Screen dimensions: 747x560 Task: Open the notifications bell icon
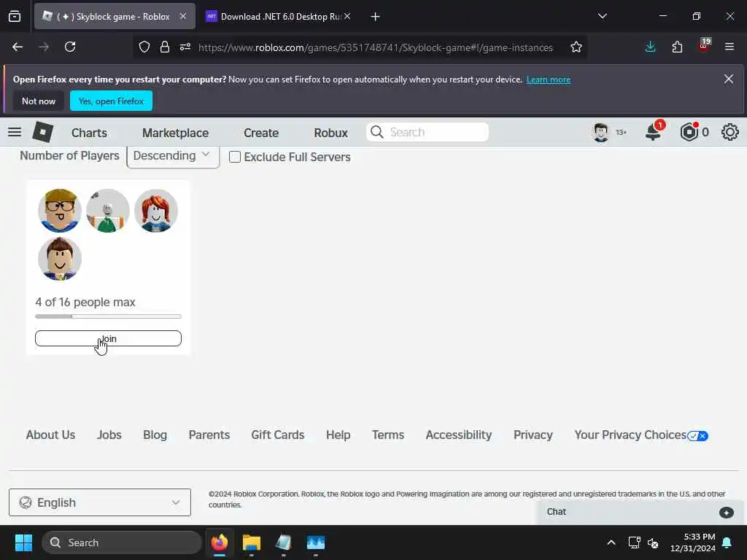tap(653, 132)
